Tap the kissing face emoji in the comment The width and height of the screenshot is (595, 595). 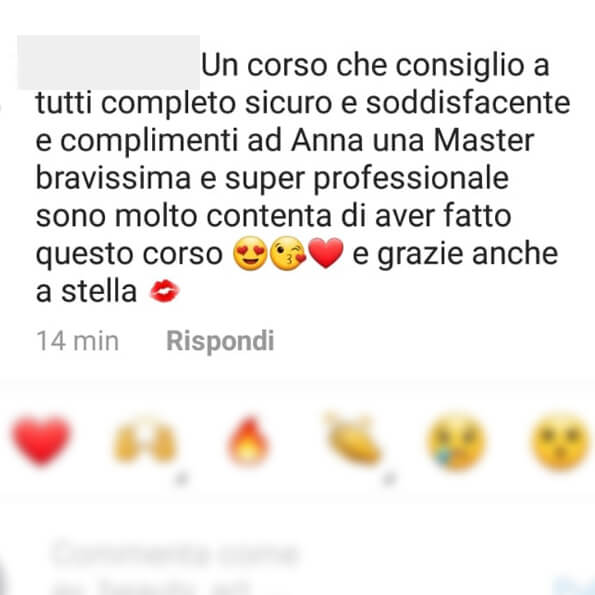click(x=288, y=253)
